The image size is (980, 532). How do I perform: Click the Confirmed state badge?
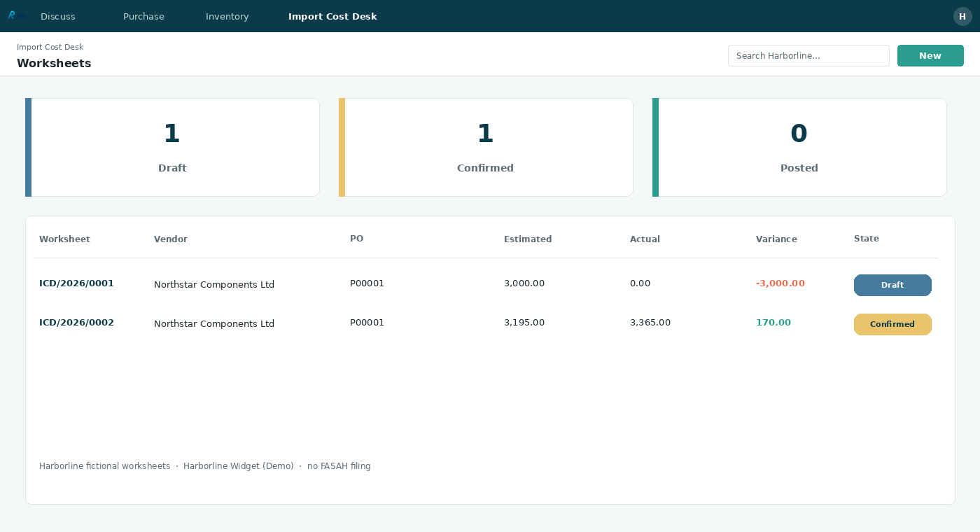(x=892, y=324)
